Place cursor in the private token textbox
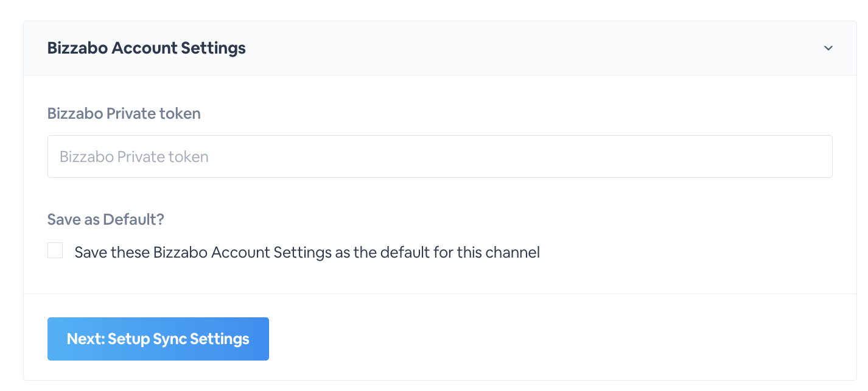The width and height of the screenshot is (868, 391). pos(439,157)
